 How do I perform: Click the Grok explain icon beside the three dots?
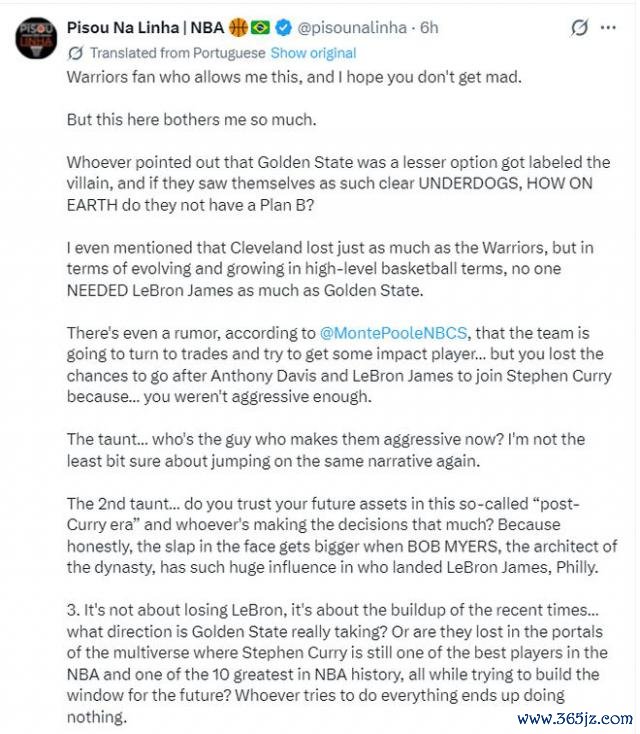[579, 28]
